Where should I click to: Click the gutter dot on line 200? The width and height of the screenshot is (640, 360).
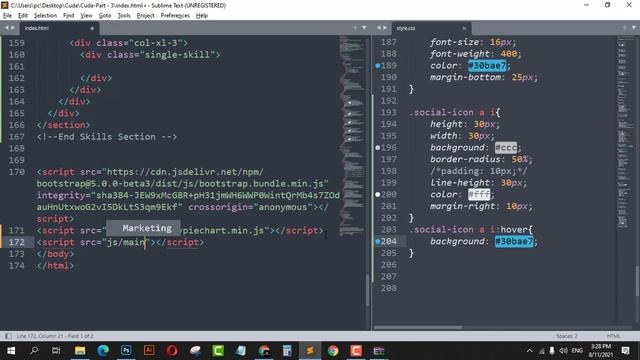[x=378, y=195]
